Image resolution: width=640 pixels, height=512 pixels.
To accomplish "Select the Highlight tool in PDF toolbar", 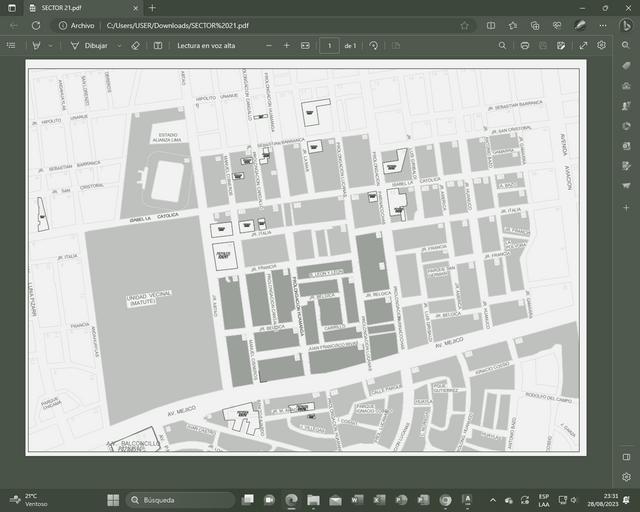I will tap(36, 45).
